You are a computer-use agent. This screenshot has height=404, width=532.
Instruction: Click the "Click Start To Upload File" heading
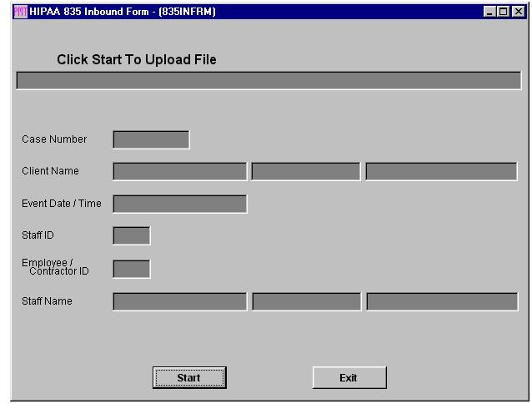(x=137, y=60)
